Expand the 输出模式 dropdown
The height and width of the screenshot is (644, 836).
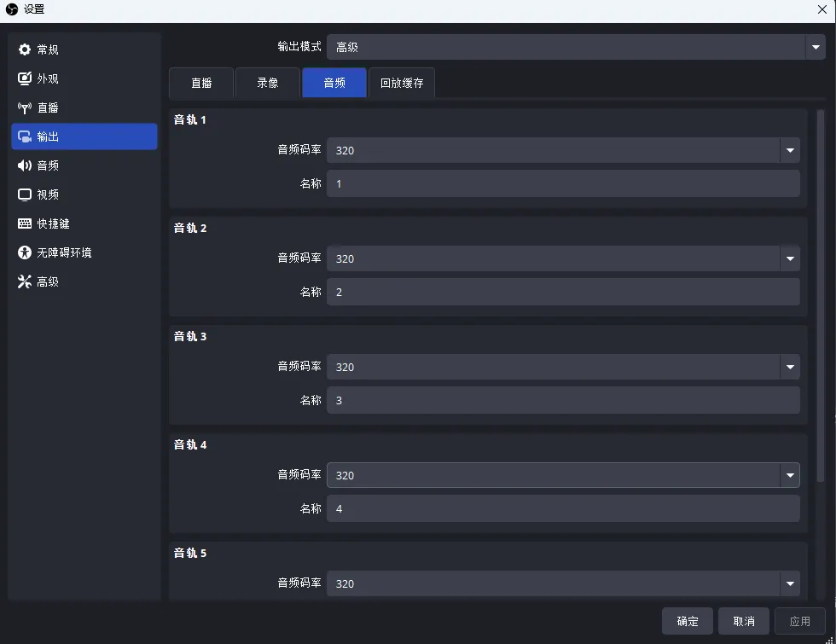pyautogui.click(x=575, y=47)
